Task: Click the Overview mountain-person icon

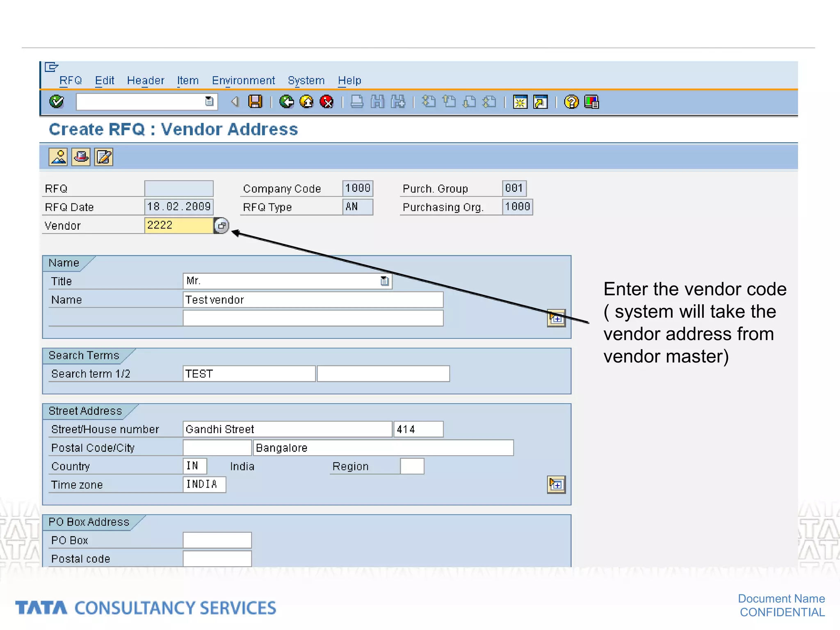Action: pos(58,157)
